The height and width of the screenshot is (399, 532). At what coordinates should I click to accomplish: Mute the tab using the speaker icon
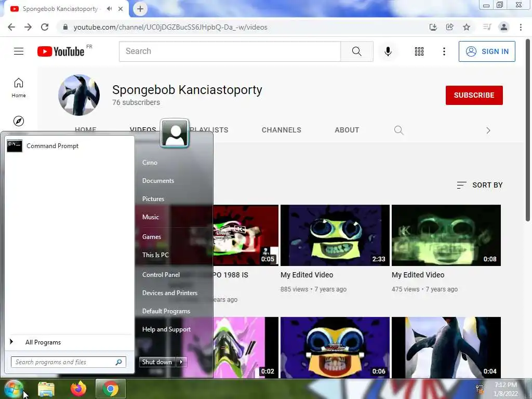(x=109, y=9)
